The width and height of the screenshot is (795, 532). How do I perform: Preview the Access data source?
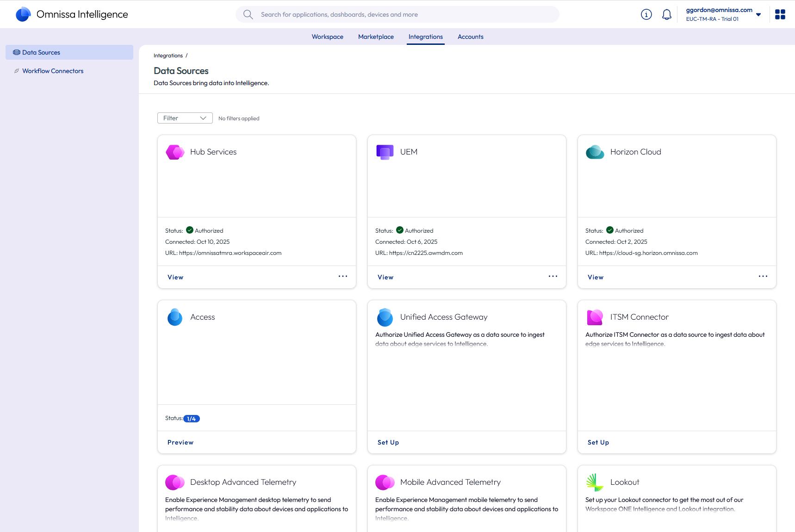(x=180, y=442)
